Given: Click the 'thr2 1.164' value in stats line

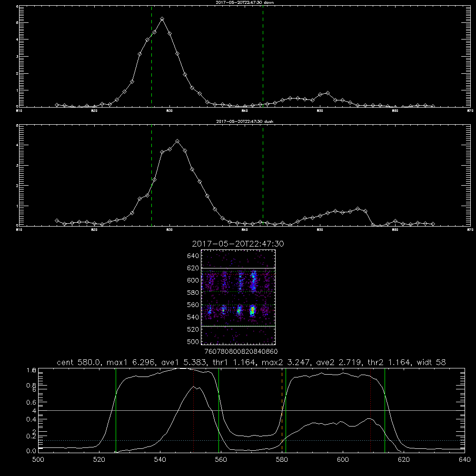Looking at the screenshot, I should click(389, 362).
